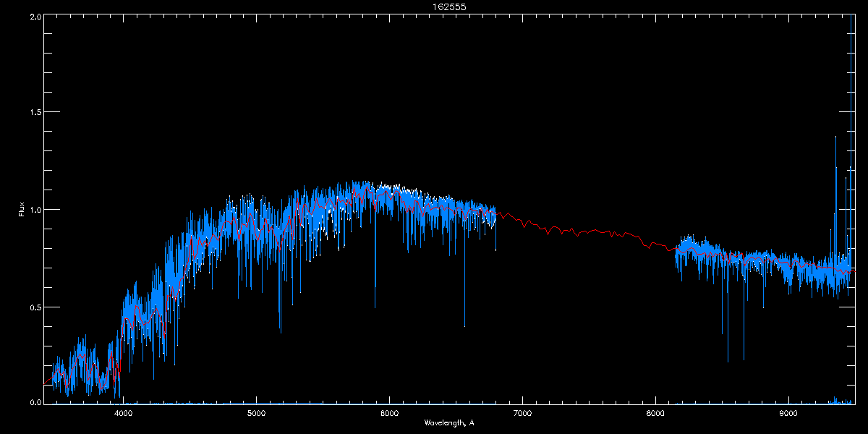Click the 'Wavelength, A' x-axis label
The image size is (868, 434).
448,422
